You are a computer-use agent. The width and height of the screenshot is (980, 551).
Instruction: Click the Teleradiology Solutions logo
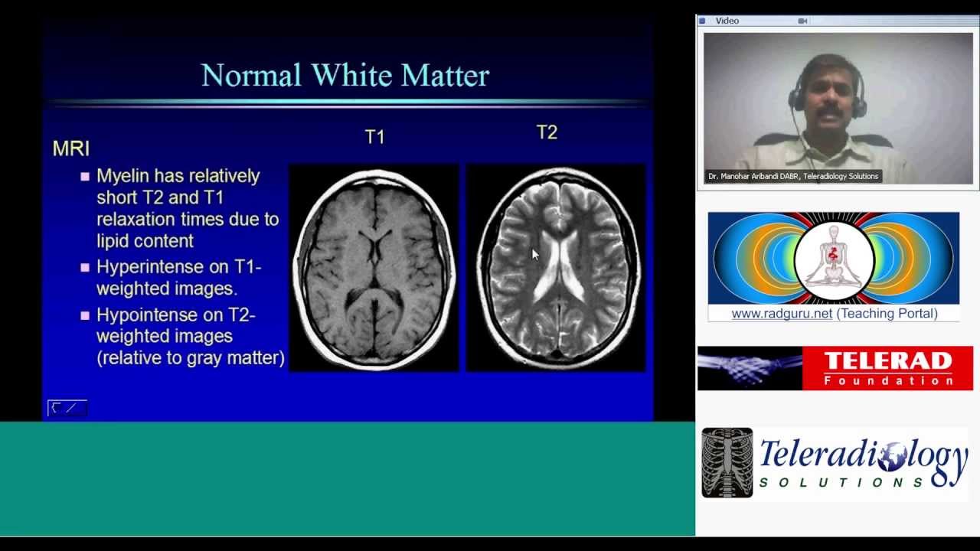pos(835,463)
